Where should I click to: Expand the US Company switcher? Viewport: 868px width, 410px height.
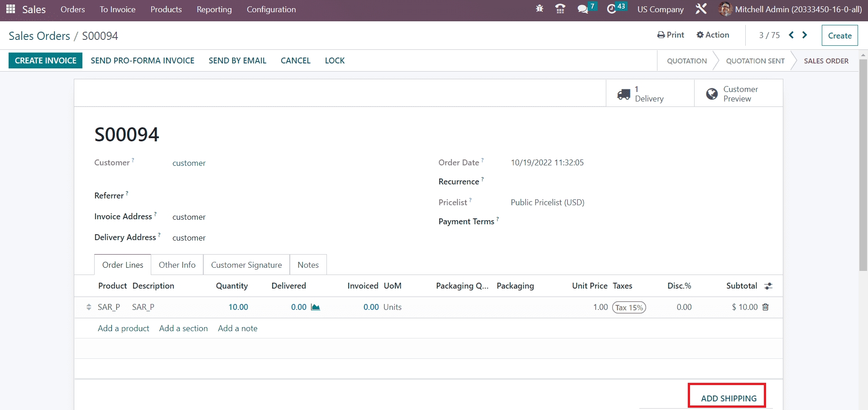pos(660,9)
